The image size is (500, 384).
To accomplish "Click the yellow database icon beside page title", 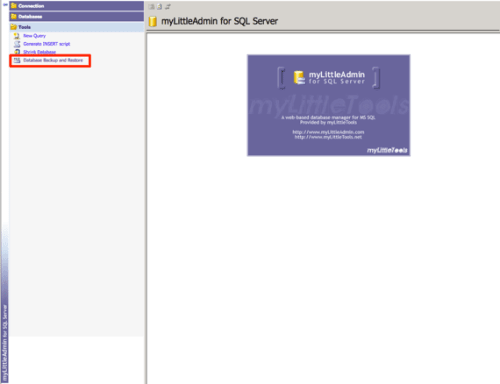I will point(153,21).
